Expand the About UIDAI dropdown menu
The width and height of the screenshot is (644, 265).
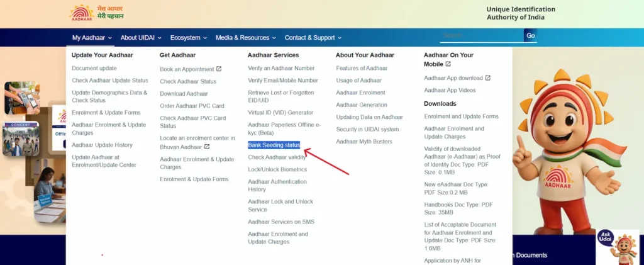(x=141, y=37)
